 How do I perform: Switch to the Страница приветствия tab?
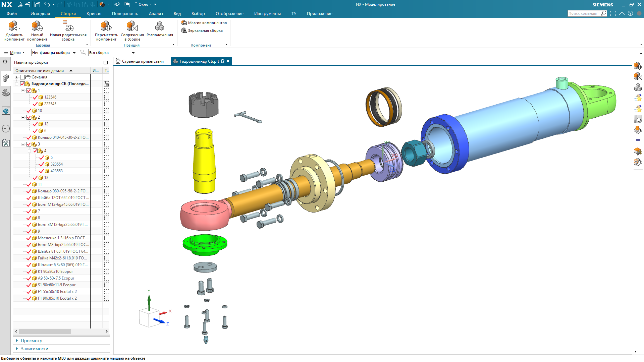point(142,61)
